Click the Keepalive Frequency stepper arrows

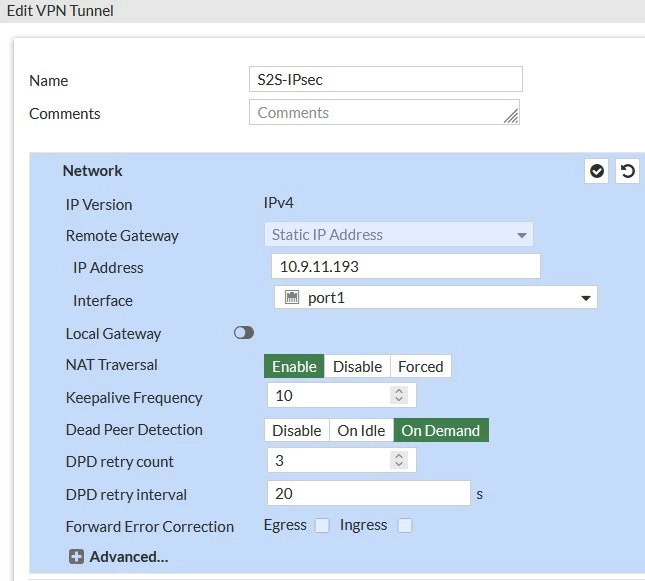tap(399, 395)
